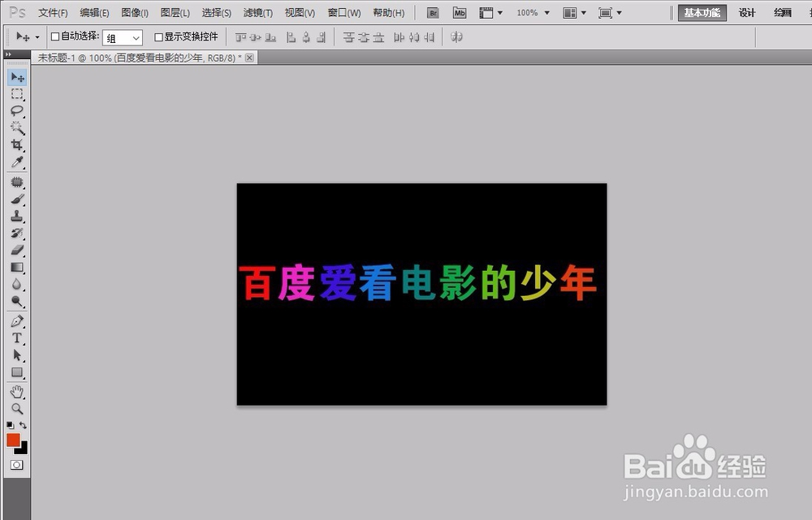The width and height of the screenshot is (812, 520).
Task: Open the 编辑(E) menu
Action: click(x=94, y=13)
